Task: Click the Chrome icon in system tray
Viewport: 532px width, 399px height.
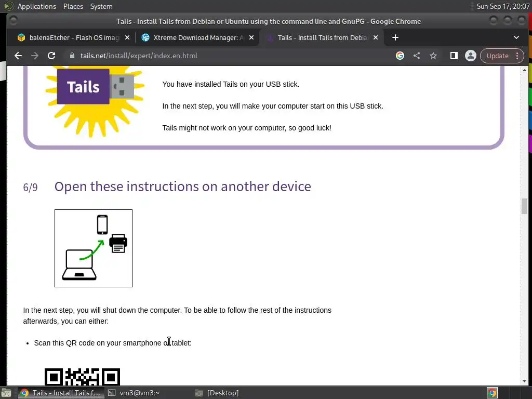Action: [x=492, y=393]
